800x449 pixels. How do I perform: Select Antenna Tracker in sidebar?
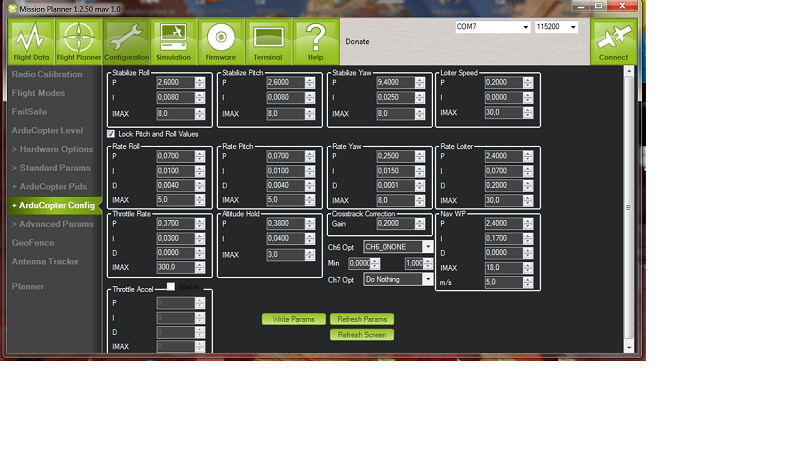45,261
